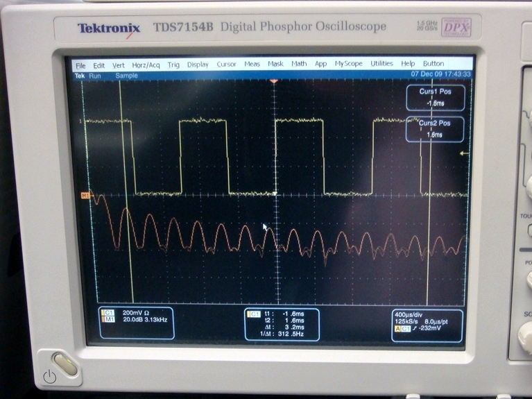Open the Mask menu
Viewport: 532px width, 399px height.
275,64
